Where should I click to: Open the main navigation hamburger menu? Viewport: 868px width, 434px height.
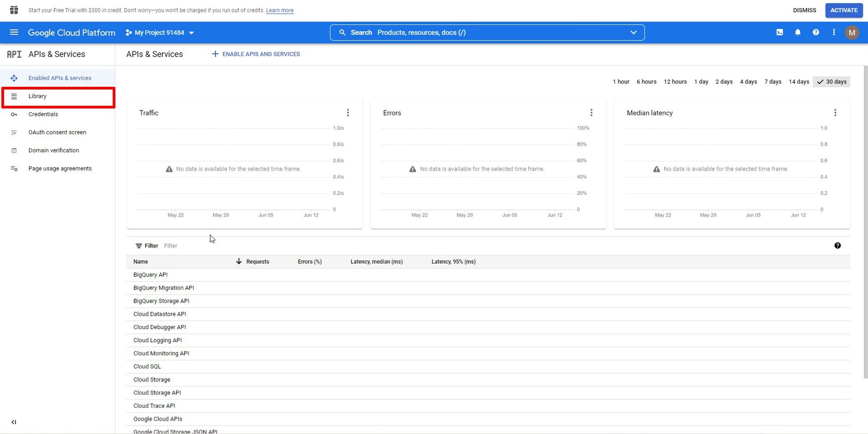point(14,33)
